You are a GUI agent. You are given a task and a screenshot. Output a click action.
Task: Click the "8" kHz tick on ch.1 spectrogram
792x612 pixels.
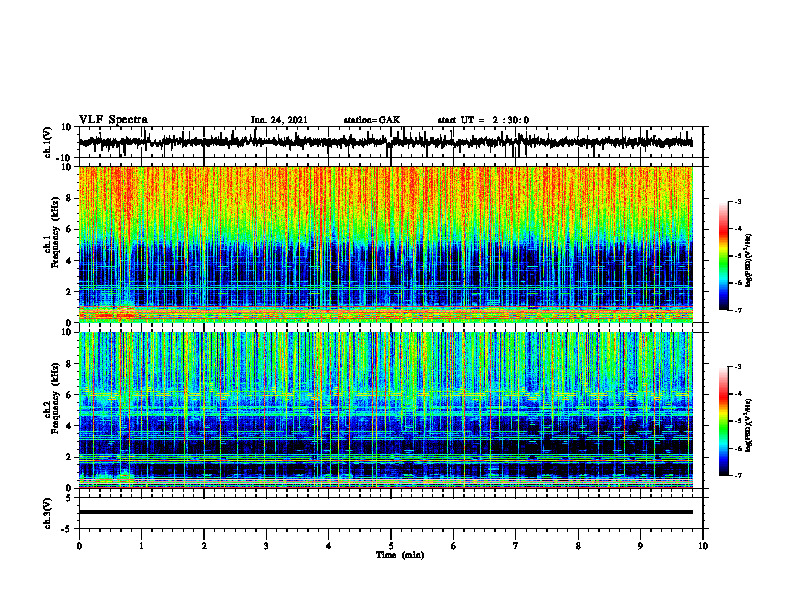(x=69, y=198)
